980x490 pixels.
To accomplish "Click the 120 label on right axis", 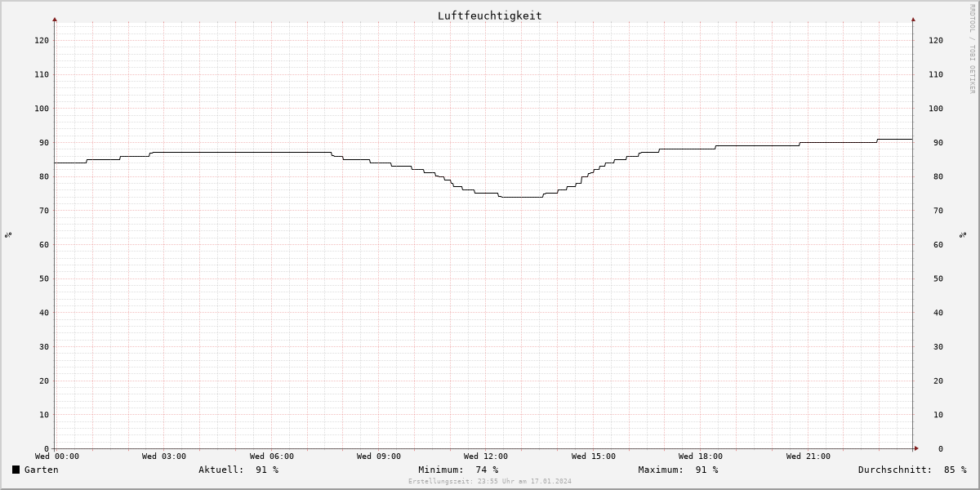I will (x=936, y=40).
